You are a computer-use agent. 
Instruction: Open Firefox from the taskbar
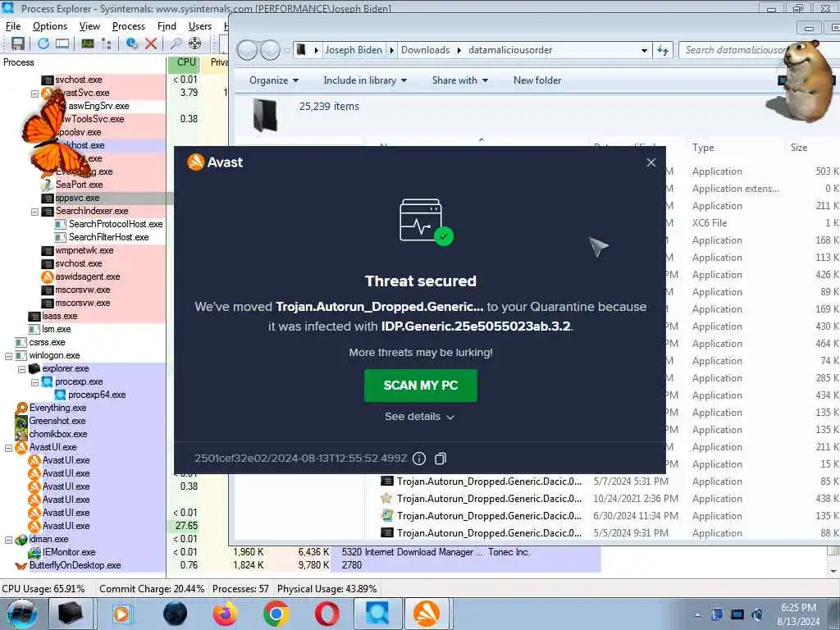click(225, 614)
